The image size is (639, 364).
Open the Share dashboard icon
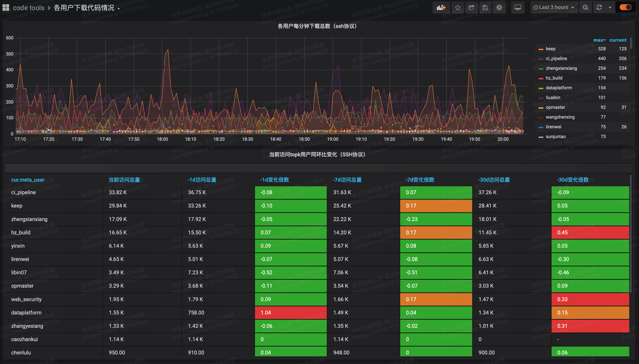pos(471,8)
